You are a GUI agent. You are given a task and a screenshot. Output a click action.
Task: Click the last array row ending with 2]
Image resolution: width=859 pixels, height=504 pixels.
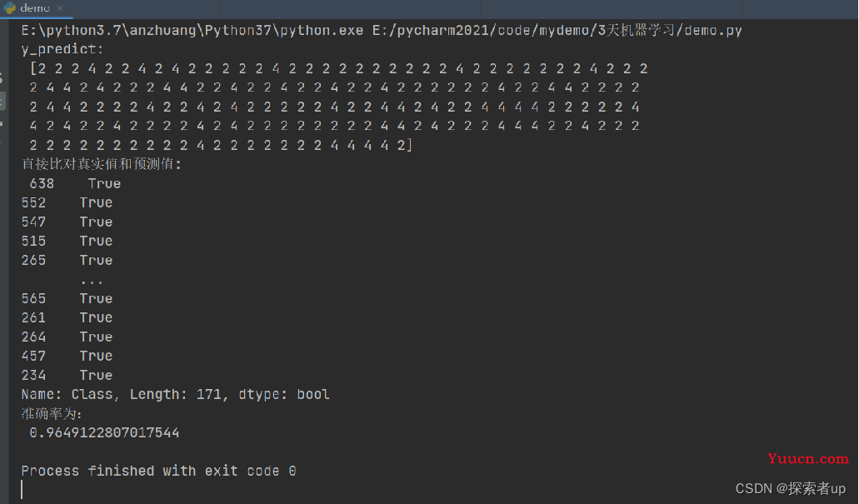click(x=221, y=145)
